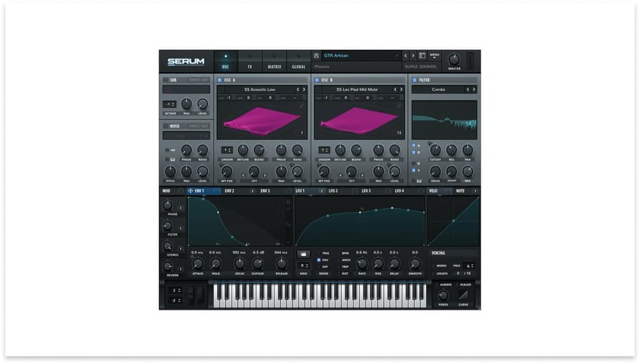Enable the OSC A power toggle

point(219,80)
